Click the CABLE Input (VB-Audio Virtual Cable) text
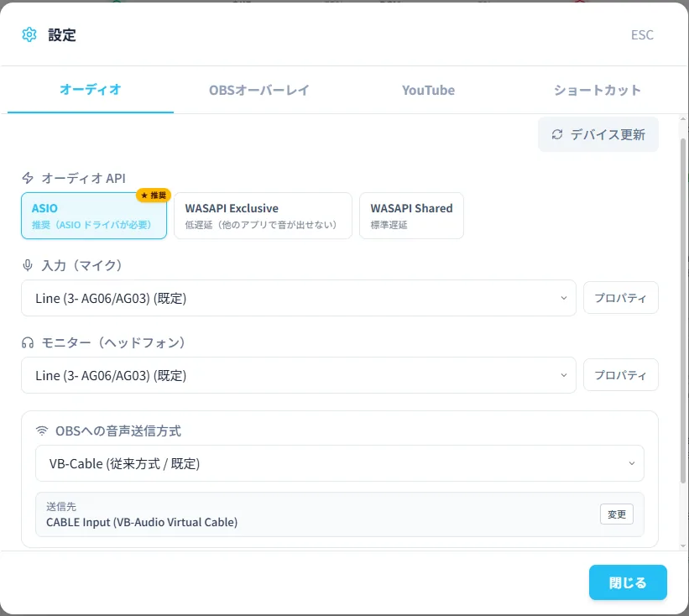Image resolution: width=689 pixels, height=616 pixels. (x=142, y=522)
